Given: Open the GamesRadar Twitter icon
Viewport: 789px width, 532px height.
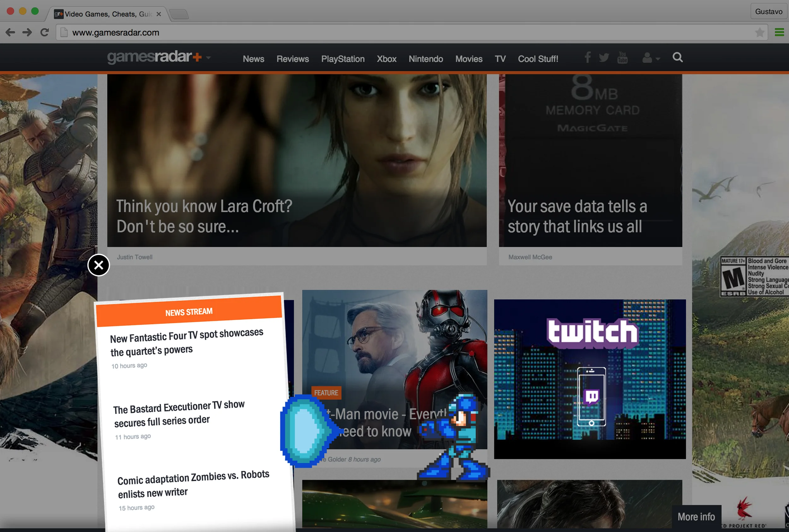Looking at the screenshot, I should coord(604,58).
